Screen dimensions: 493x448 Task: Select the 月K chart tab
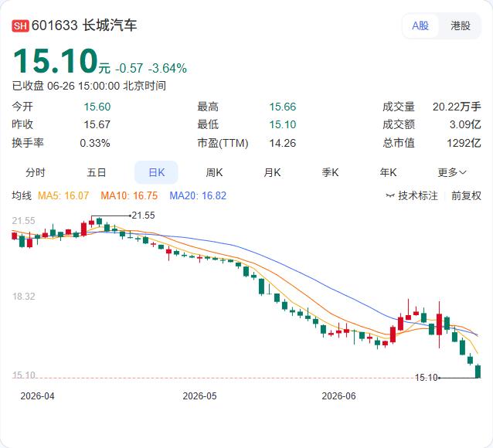pyautogui.click(x=272, y=172)
